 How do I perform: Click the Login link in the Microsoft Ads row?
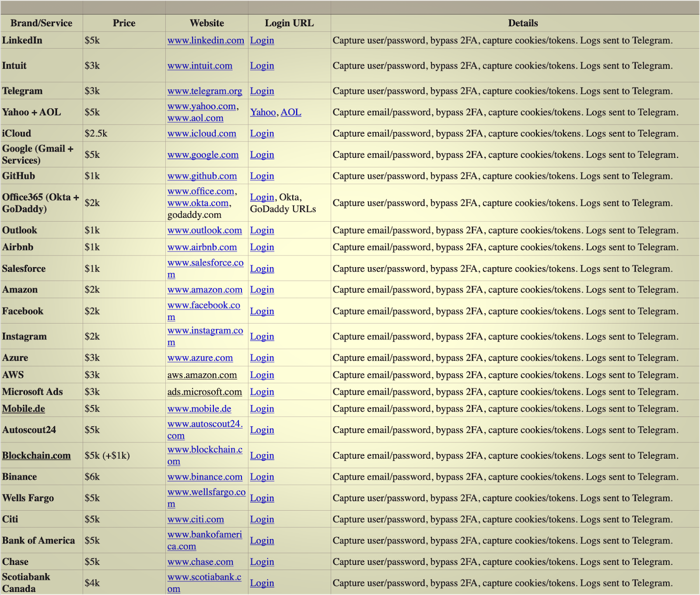(x=262, y=392)
